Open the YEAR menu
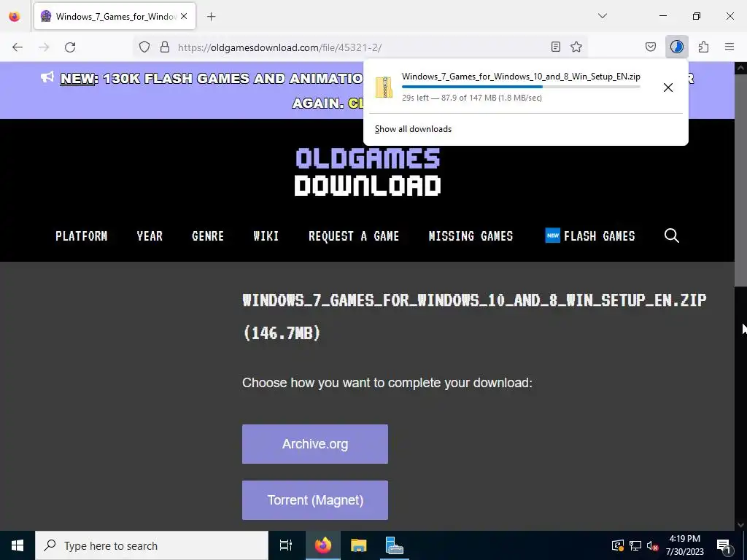Viewport: 747px width, 560px height. coord(150,236)
